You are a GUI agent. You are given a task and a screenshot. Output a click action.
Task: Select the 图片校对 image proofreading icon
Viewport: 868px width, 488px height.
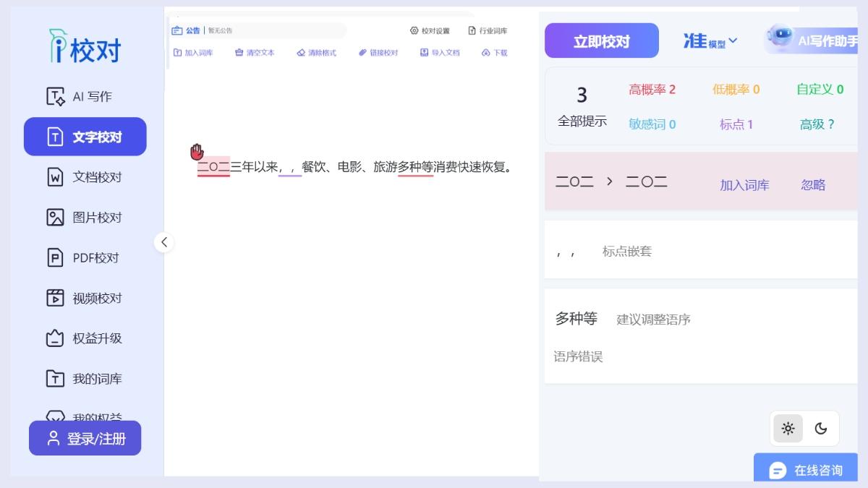(x=54, y=217)
